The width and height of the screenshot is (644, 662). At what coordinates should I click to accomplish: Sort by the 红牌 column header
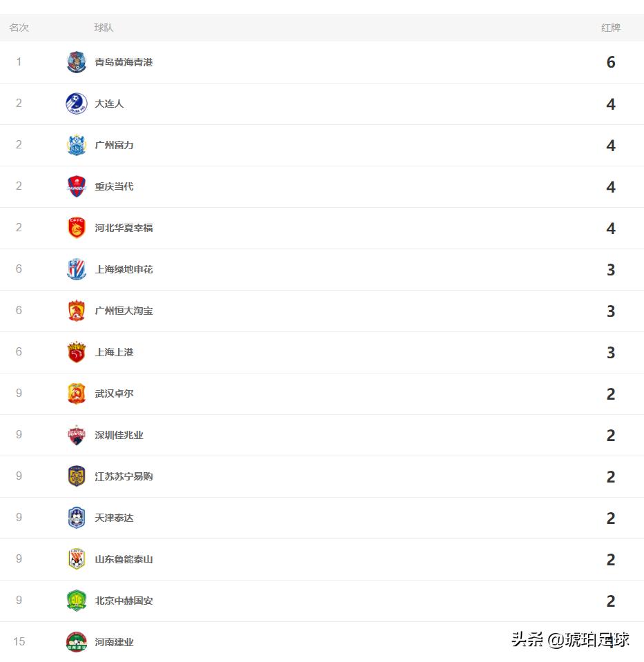610,28
